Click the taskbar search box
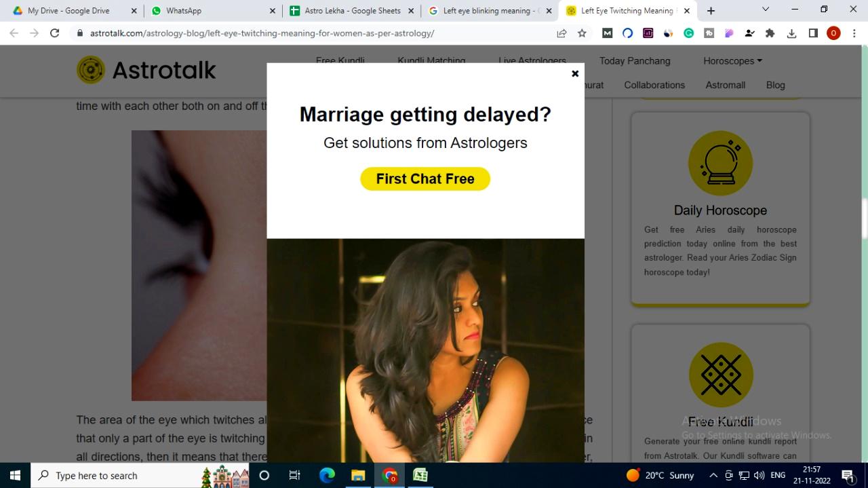The width and height of the screenshot is (868, 488). pyautogui.click(x=140, y=475)
